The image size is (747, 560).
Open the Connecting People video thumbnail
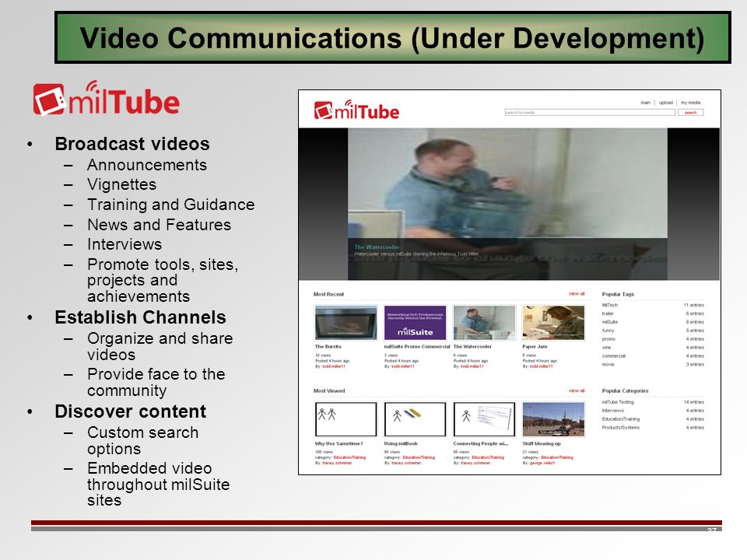click(x=484, y=419)
